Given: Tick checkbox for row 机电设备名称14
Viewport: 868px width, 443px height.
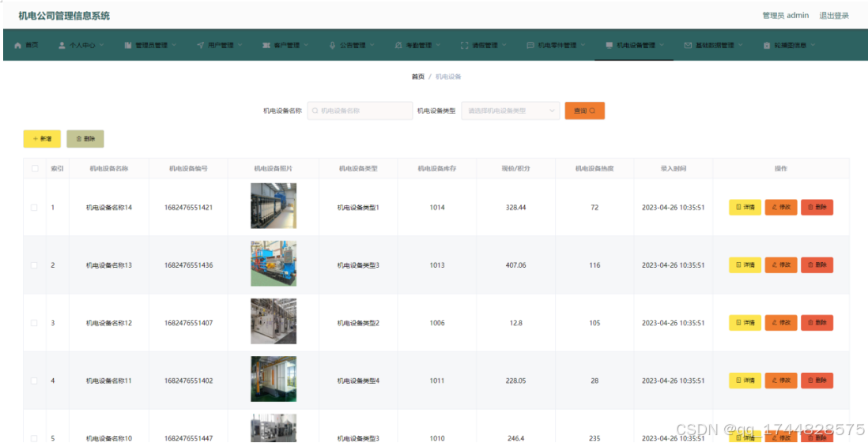Looking at the screenshot, I should pos(34,208).
